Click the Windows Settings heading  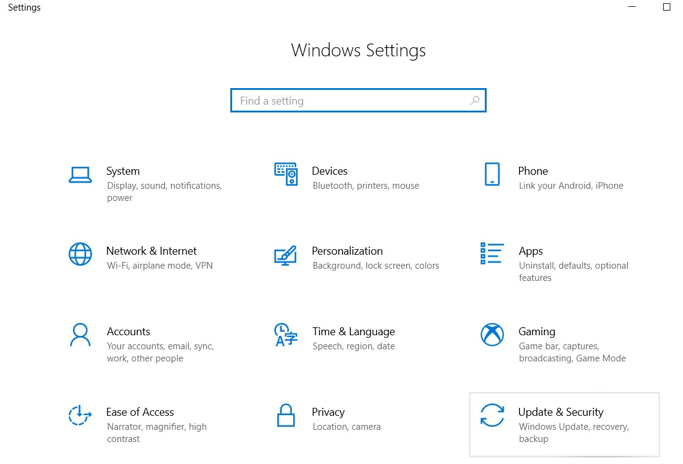click(x=358, y=51)
